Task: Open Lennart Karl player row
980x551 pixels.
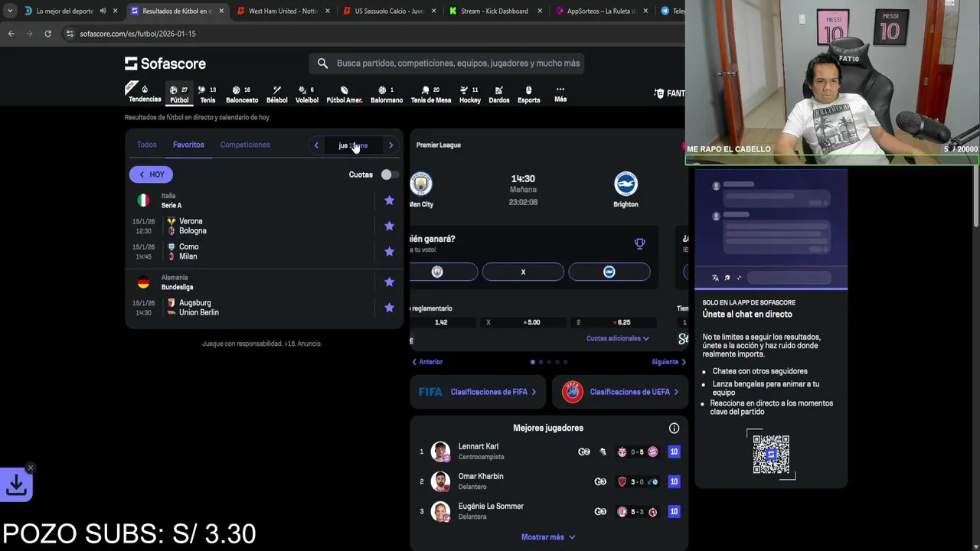Action: [548, 452]
